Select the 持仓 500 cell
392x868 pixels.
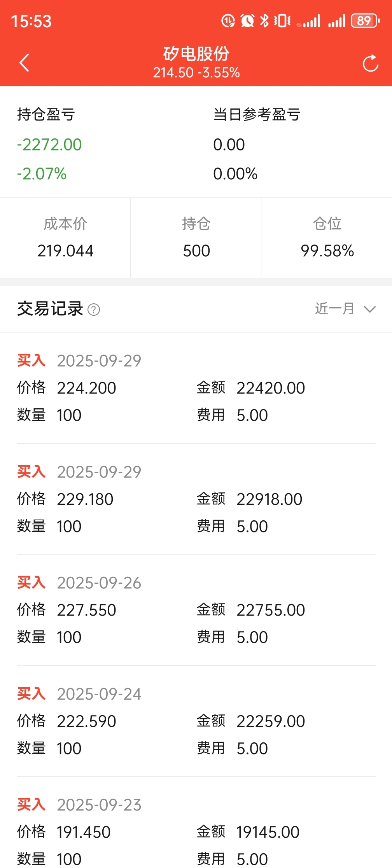(196, 238)
